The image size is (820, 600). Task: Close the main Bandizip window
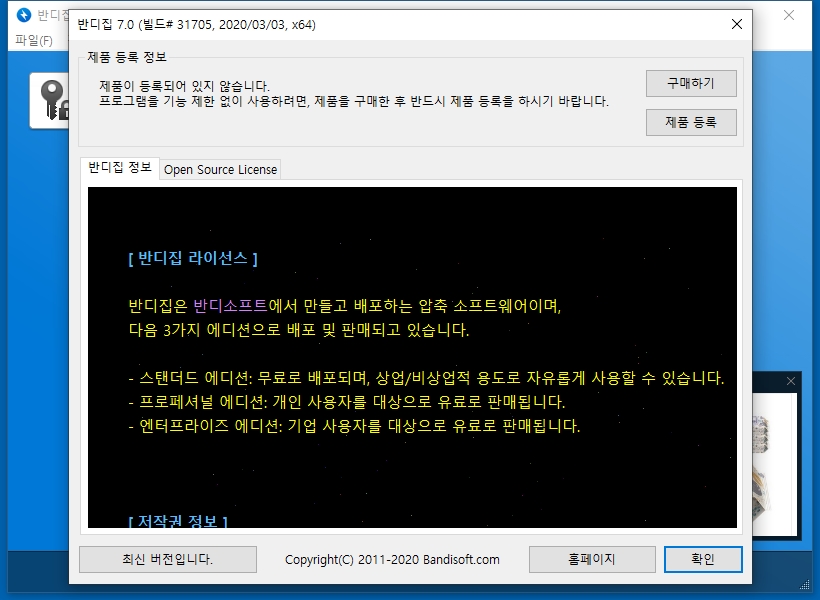click(789, 15)
